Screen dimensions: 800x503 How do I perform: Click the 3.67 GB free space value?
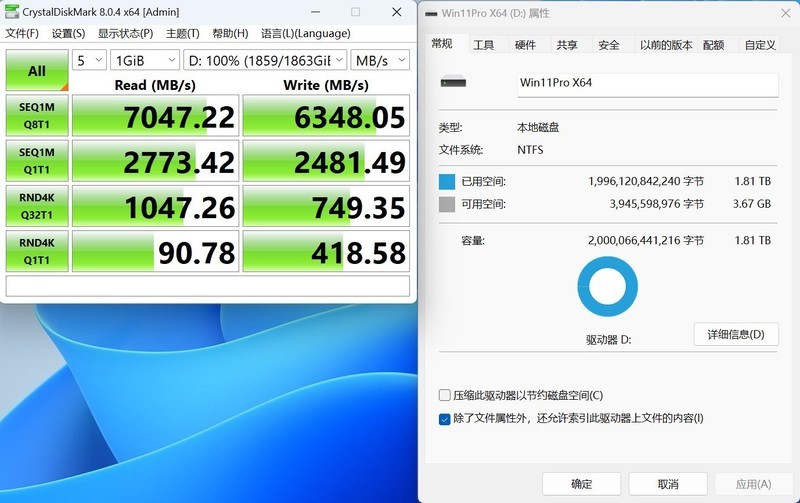coord(752,204)
